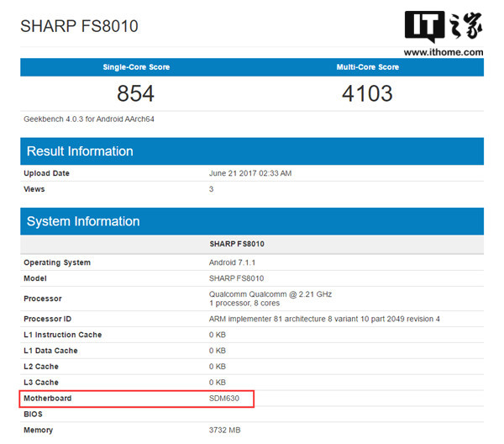504x444 pixels.
Task: Select the Multi-Core Score header
Action: (x=368, y=67)
